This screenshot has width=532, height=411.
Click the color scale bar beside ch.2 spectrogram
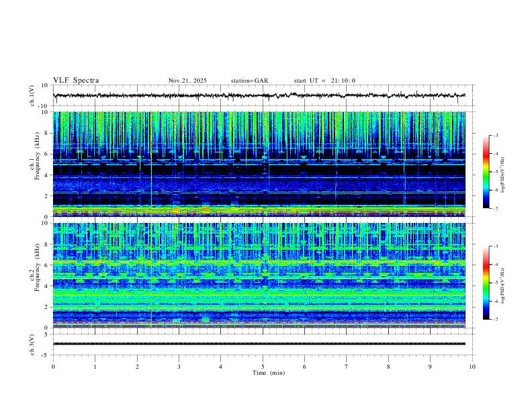(486, 283)
